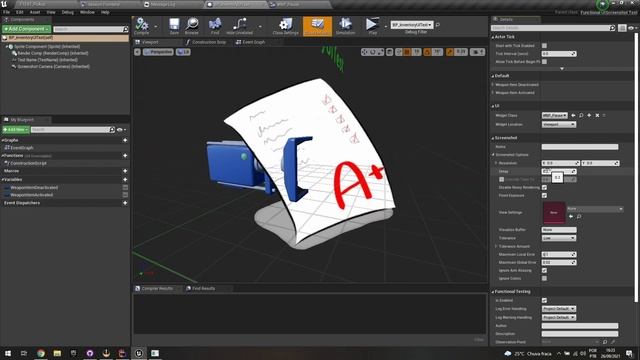Open the Debug menu
Viewport: 640px width, 360px height.
(x=68, y=12)
